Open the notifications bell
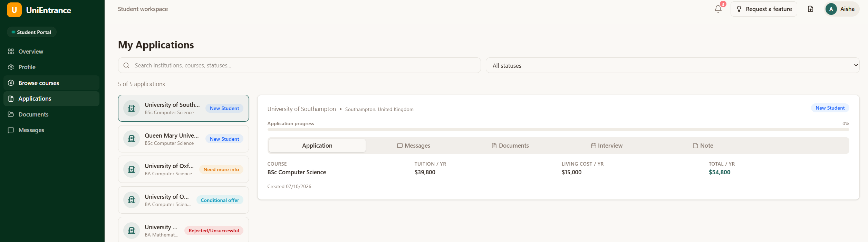The width and height of the screenshot is (868, 242). pyautogui.click(x=718, y=9)
